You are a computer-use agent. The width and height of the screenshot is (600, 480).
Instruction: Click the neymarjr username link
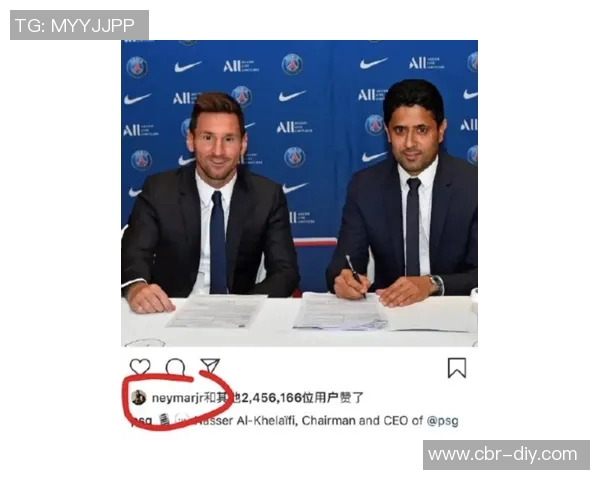(x=177, y=398)
